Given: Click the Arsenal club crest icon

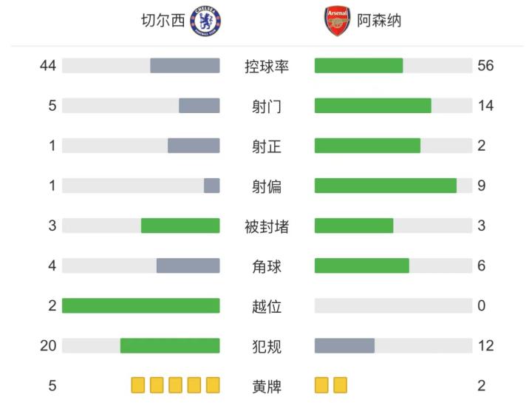Looking at the screenshot, I should click(337, 21).
